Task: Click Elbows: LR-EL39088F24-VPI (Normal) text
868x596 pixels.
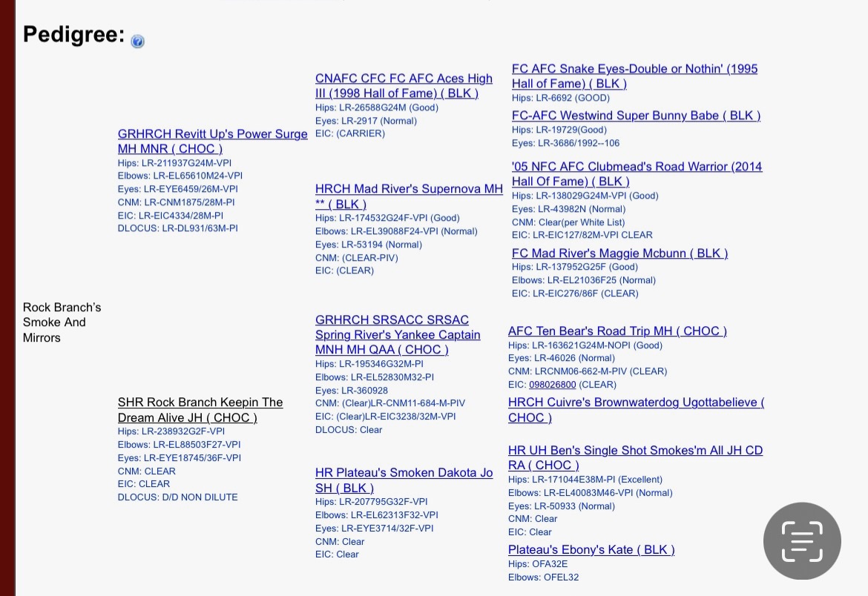Action: click(396, 231)
